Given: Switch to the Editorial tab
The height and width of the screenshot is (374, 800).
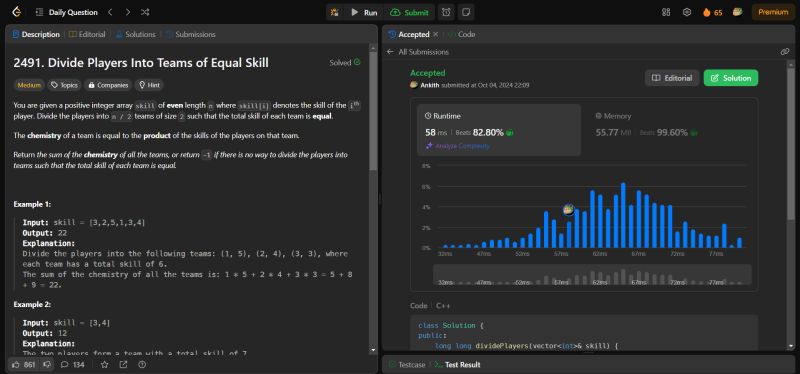Looking at the screenshot, I should [x=87, y=34].
